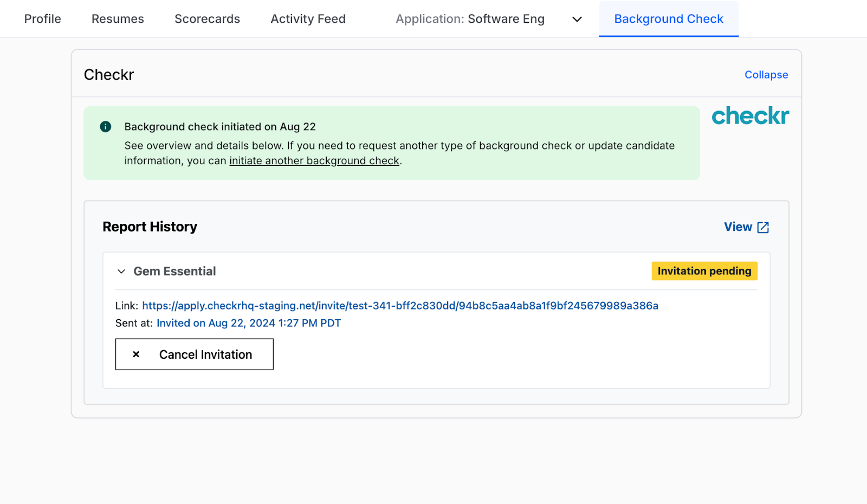867x504 pixels.
Task: Open the Checkr staging invitation URL
Action: tap(400, 306)
